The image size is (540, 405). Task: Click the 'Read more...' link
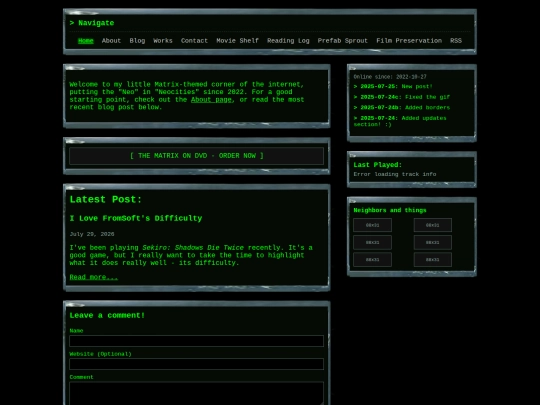point(94,277)
